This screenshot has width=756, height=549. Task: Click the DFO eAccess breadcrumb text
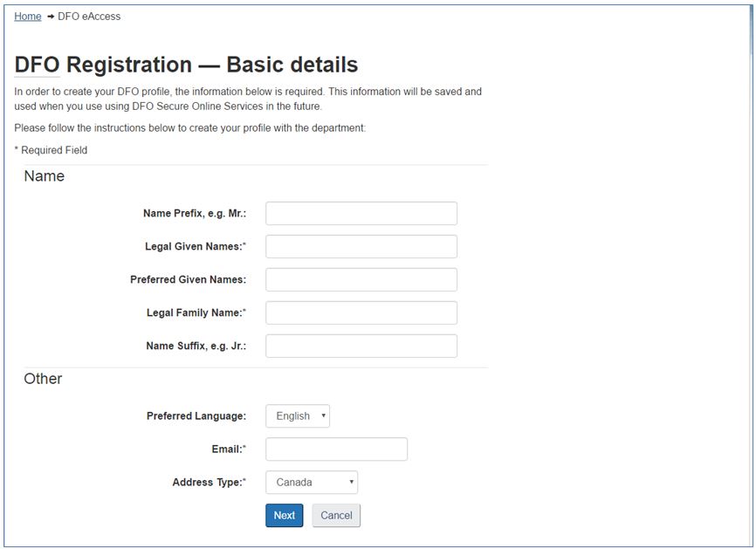click(89, 17)
